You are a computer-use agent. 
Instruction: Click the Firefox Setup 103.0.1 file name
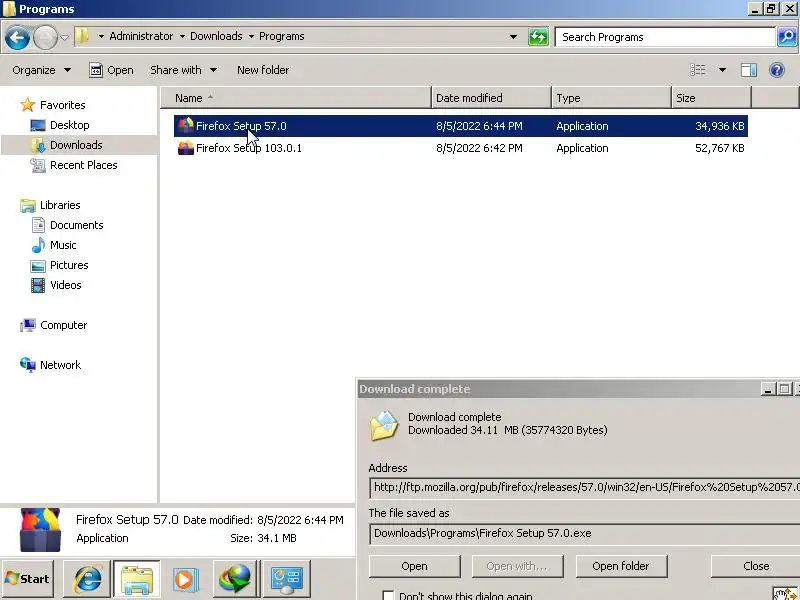(248, 148)
